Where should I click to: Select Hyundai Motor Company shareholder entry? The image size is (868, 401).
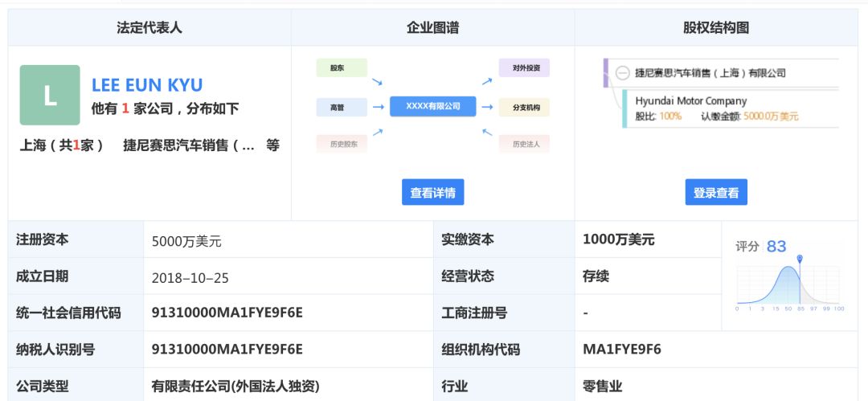tap(691, 100)
